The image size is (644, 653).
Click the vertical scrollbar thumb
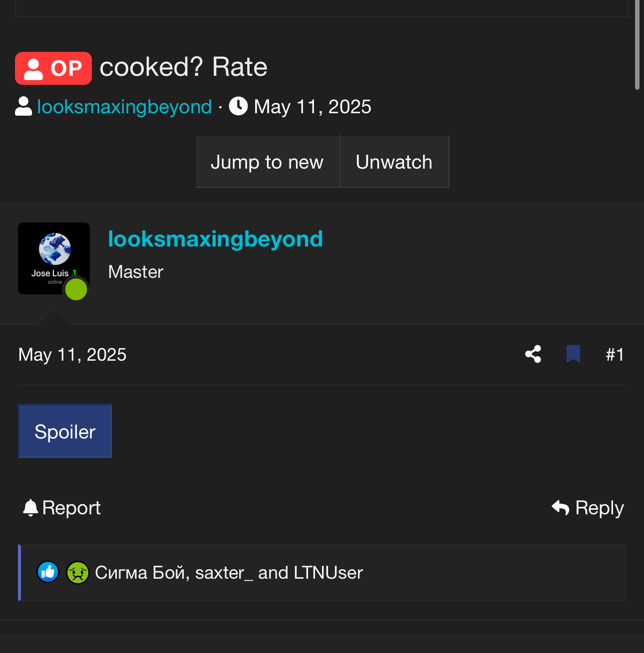(x=637, y=45)
